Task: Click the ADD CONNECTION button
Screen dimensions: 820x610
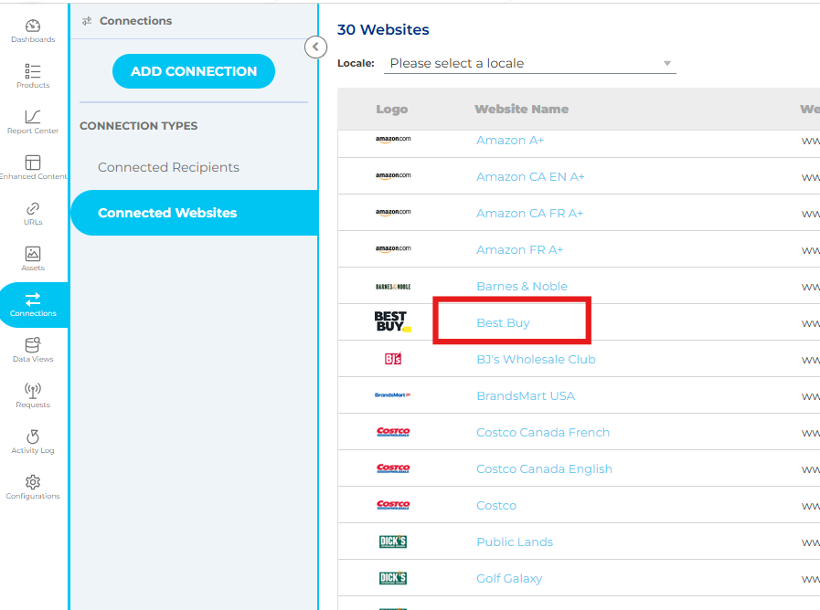Action: pyautogui.click(x=193, y=71)
